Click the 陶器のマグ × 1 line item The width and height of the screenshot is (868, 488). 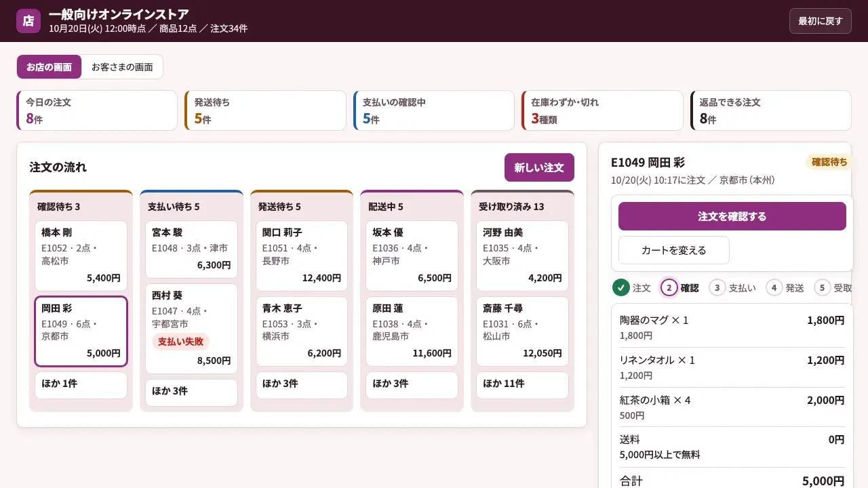click(732, 327)
